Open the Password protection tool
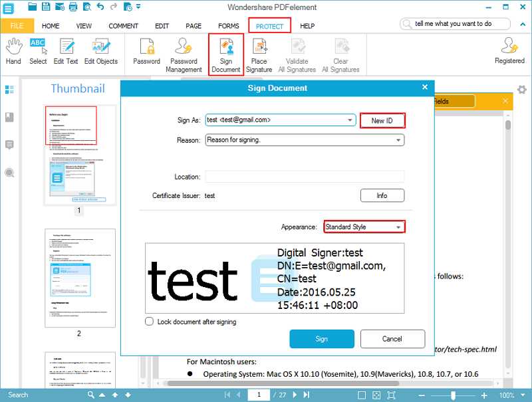Screen dimensions: 532x402 [146, 52]
